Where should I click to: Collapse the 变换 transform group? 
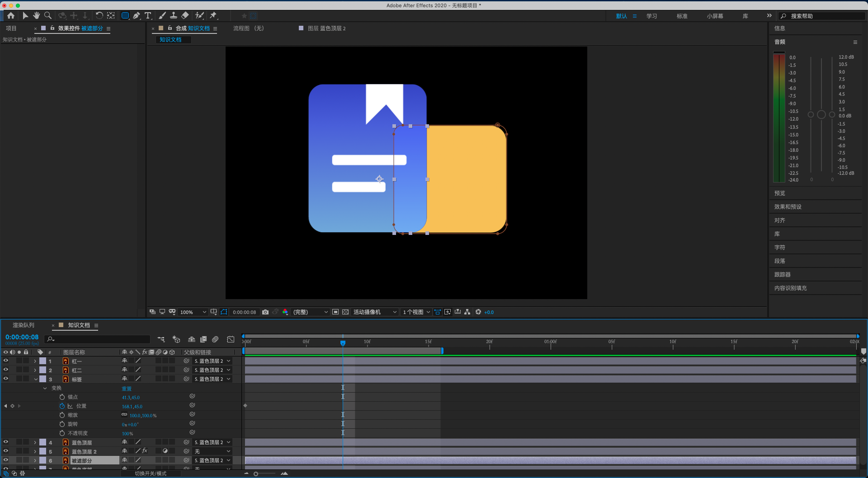[x=45, y=388]
